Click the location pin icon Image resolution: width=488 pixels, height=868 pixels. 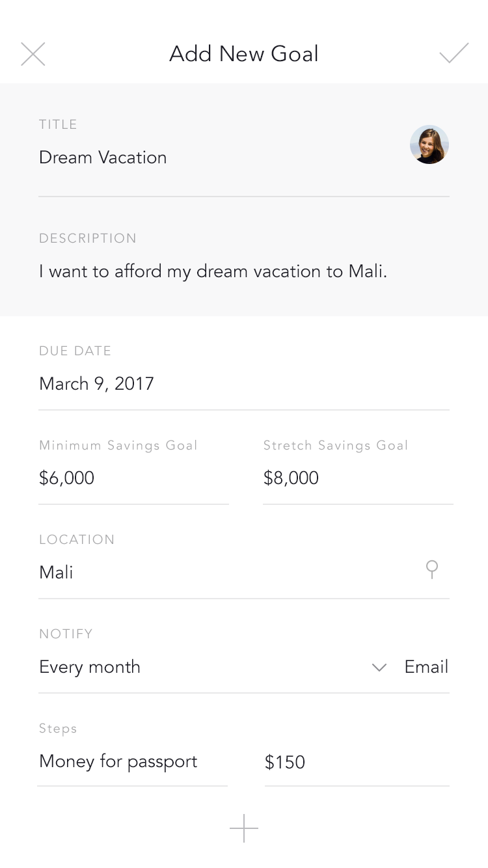tap(432, 570)
